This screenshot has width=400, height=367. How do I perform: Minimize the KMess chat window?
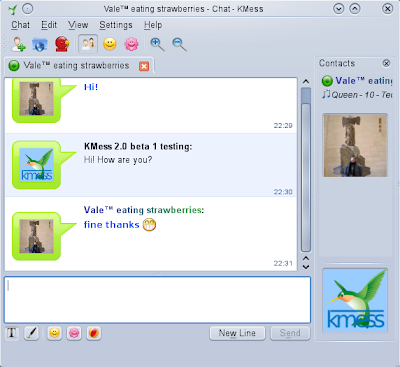pyautogui.click(x=339, y=9)
